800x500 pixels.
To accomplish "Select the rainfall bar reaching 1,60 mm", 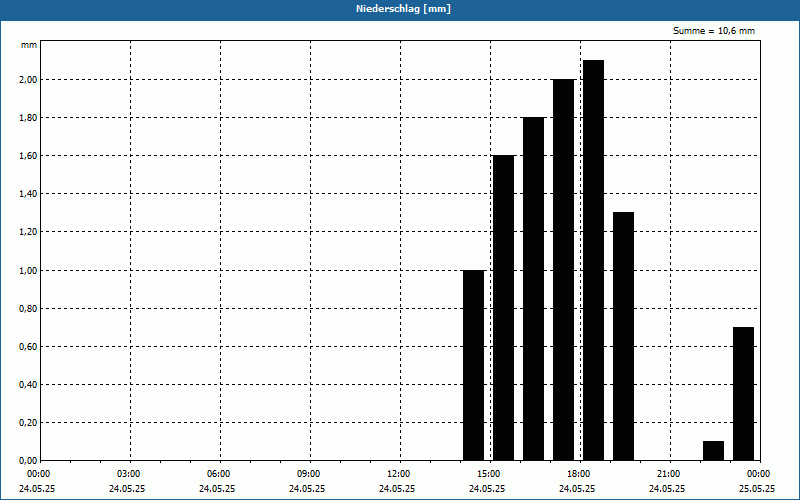I will tap(503, 308).
